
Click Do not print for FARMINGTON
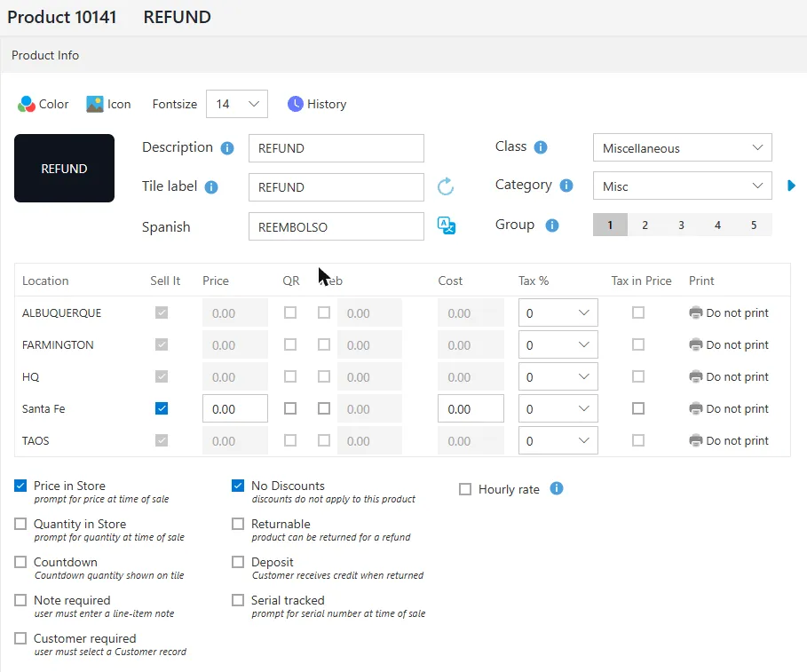(737, 344)
